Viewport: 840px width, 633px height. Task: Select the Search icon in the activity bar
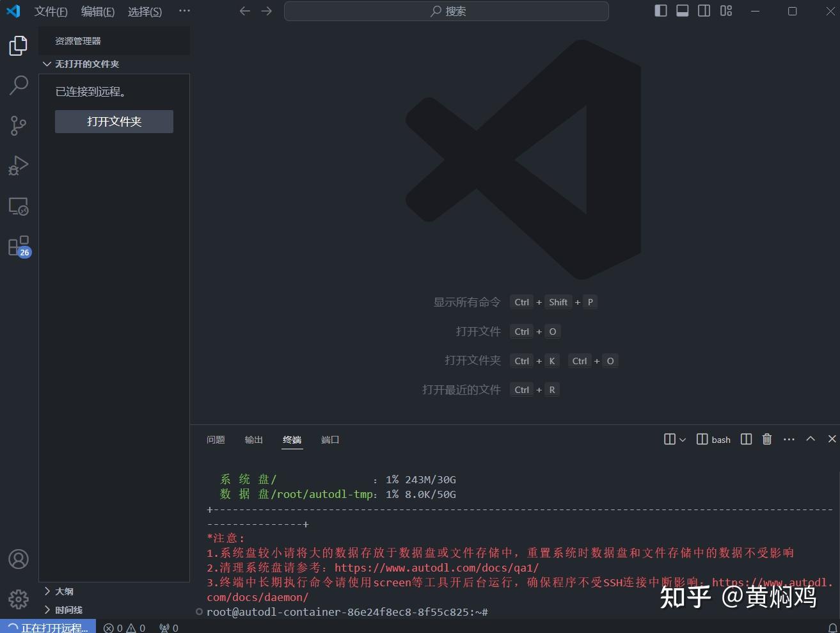click(18, 84)
